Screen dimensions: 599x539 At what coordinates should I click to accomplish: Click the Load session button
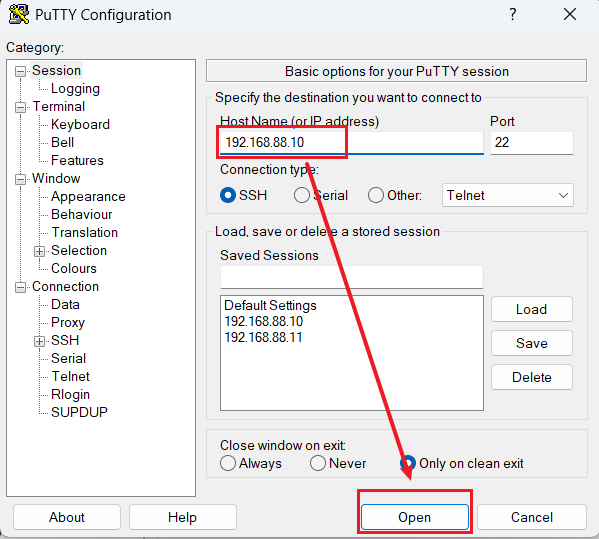[531, 309]
